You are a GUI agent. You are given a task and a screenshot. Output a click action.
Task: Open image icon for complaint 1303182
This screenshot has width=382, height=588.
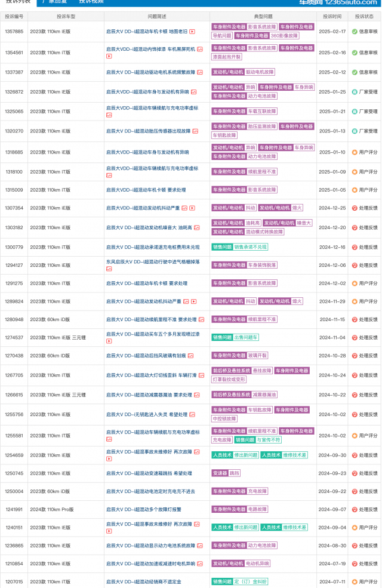[x=197, y=227]
